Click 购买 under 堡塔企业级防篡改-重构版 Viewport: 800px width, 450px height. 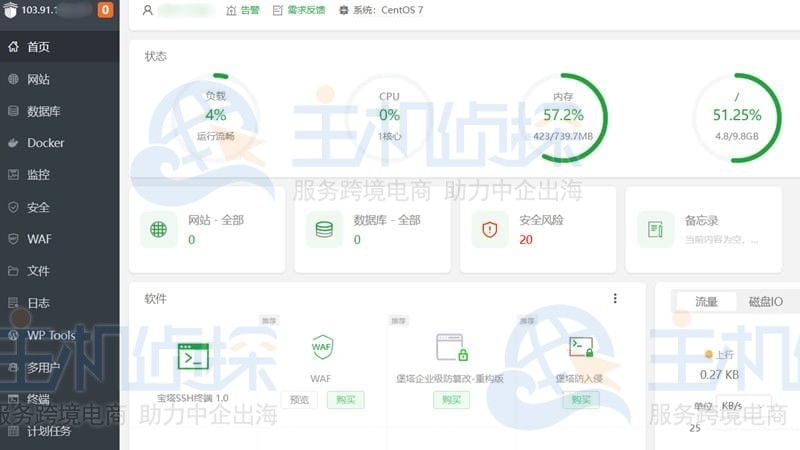[451, 399]
